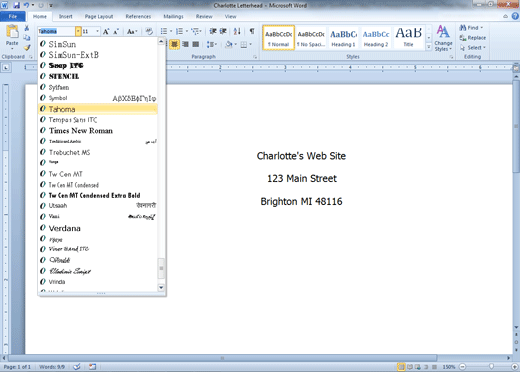Click the Shading paint bucket icon
This screenshot has height=372, width=520.
pos(229,44)
